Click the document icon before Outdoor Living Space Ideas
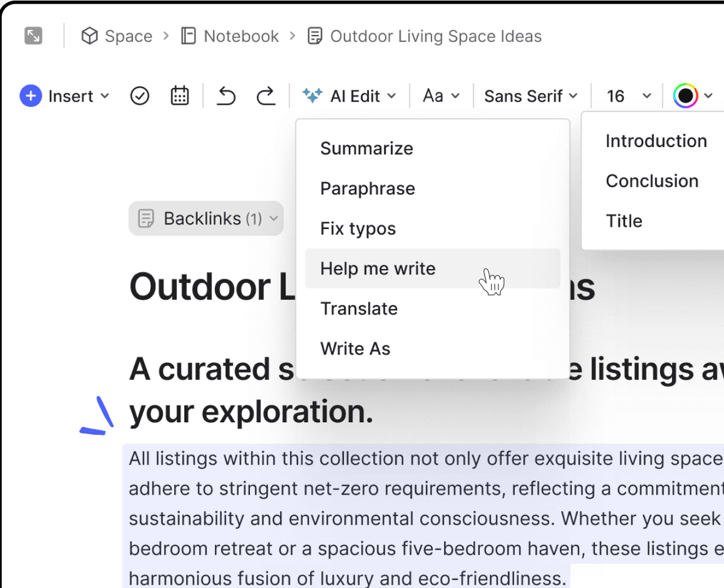This screenshot has height=588, width=724. coord(314,36)
